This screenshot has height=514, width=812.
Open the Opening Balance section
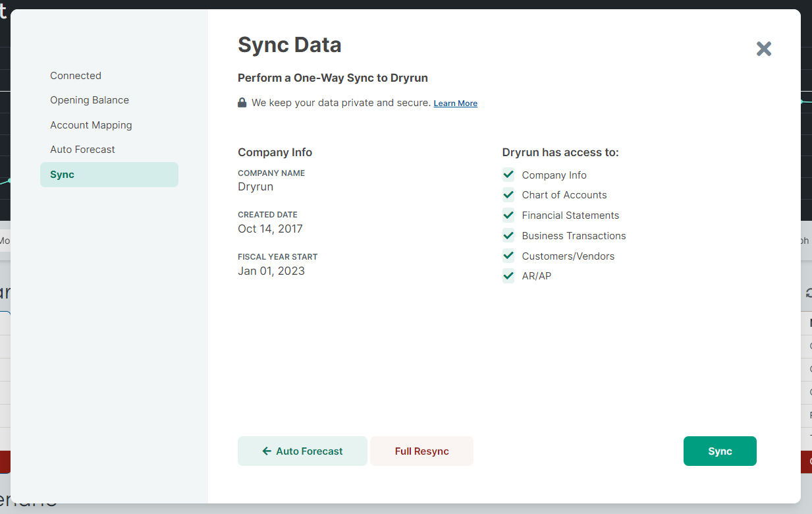pos(90,100)
